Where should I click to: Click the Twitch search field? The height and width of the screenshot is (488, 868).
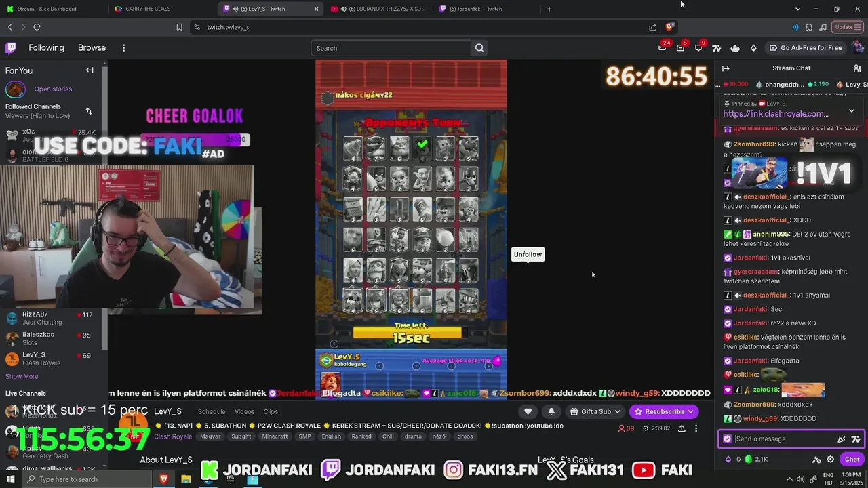tap(391, 48)
